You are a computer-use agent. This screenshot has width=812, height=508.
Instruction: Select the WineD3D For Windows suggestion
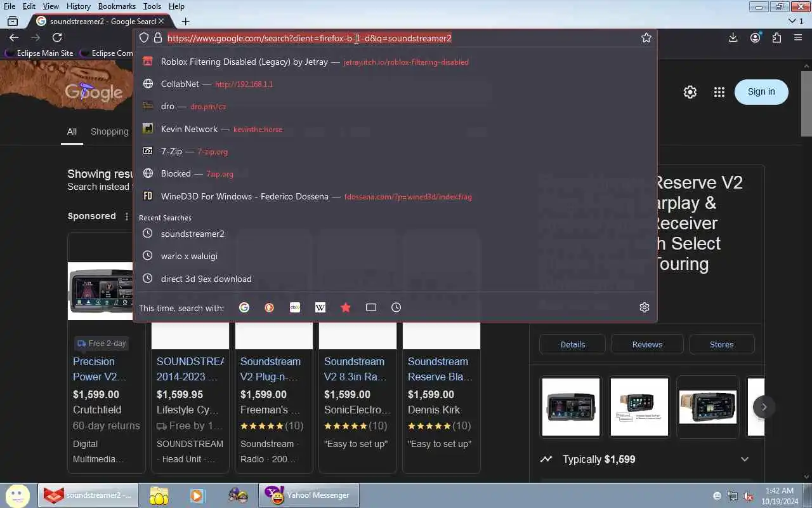[x=395, y=197]
